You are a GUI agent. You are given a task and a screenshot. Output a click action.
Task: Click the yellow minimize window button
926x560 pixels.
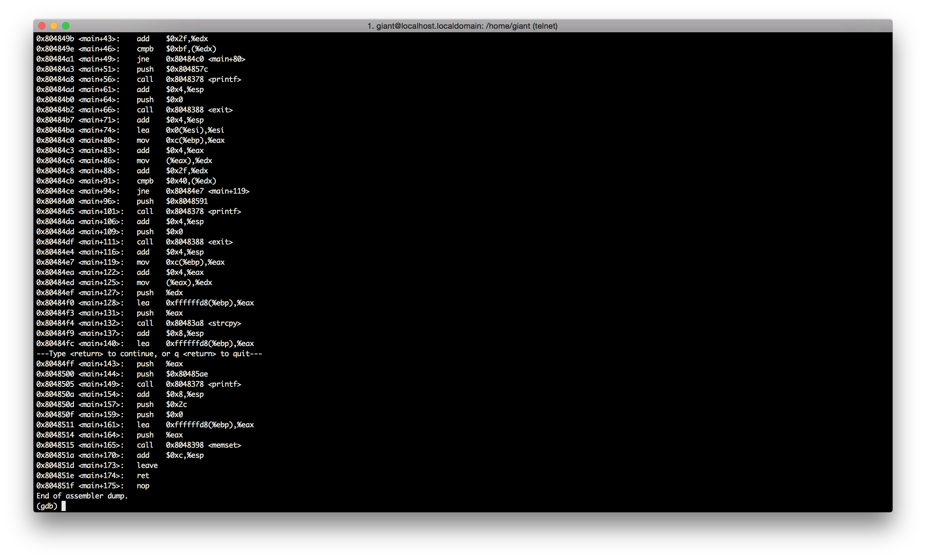(54, 26)
